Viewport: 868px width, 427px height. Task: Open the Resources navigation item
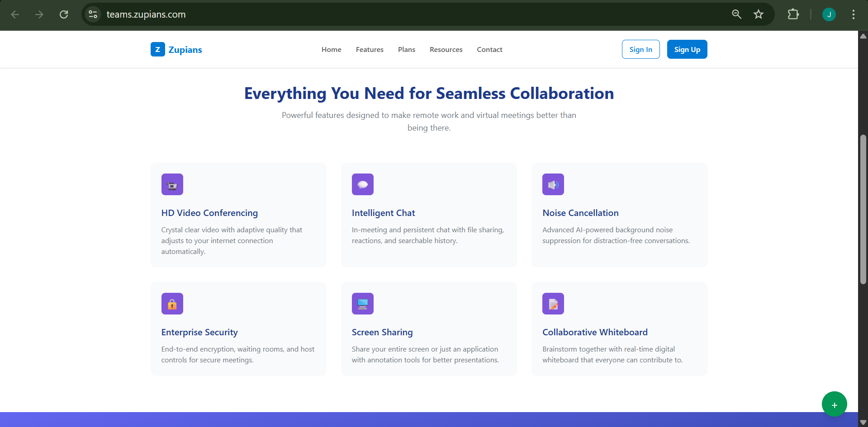[x=446, y=50]
